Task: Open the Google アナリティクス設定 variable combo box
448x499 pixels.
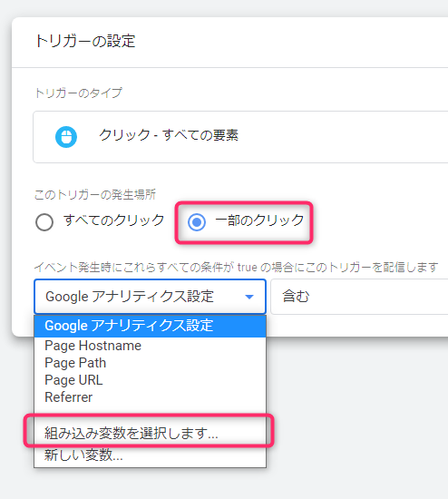Action: pos(150,297)
